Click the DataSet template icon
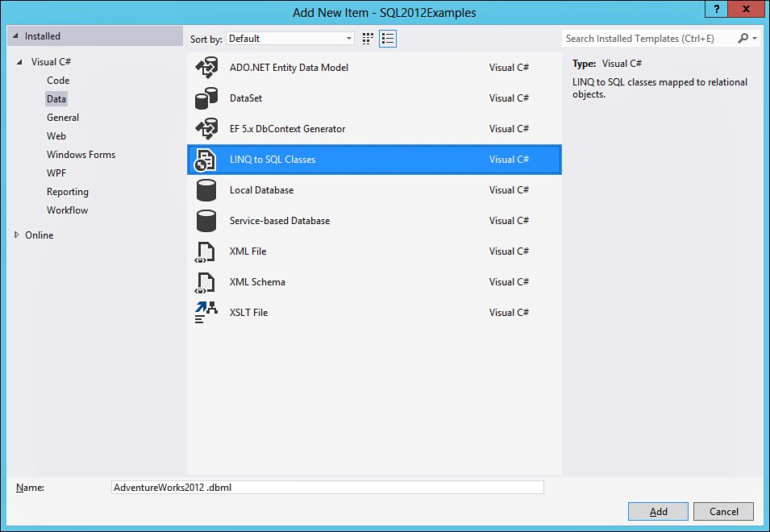The image size is (770, 532). [206, 98]
